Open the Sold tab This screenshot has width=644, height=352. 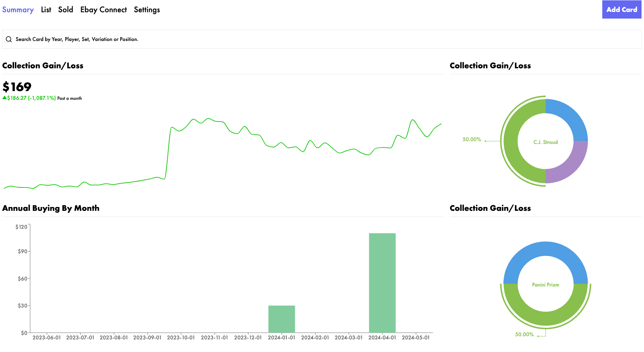pyautogui.click(x=66, y=9)
